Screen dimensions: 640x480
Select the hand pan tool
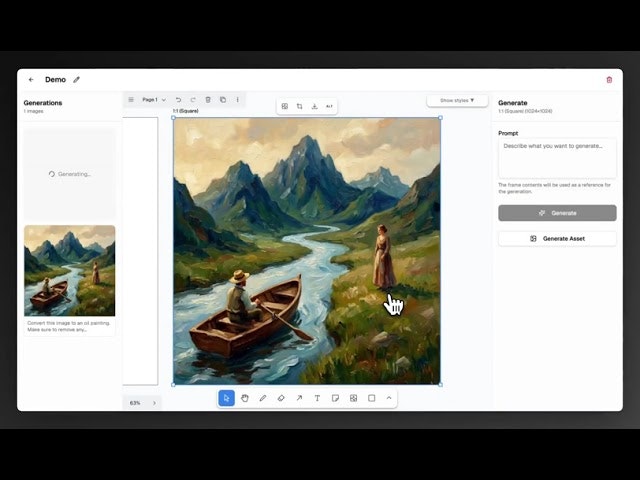pyautogui.click(x=245, y=398)
